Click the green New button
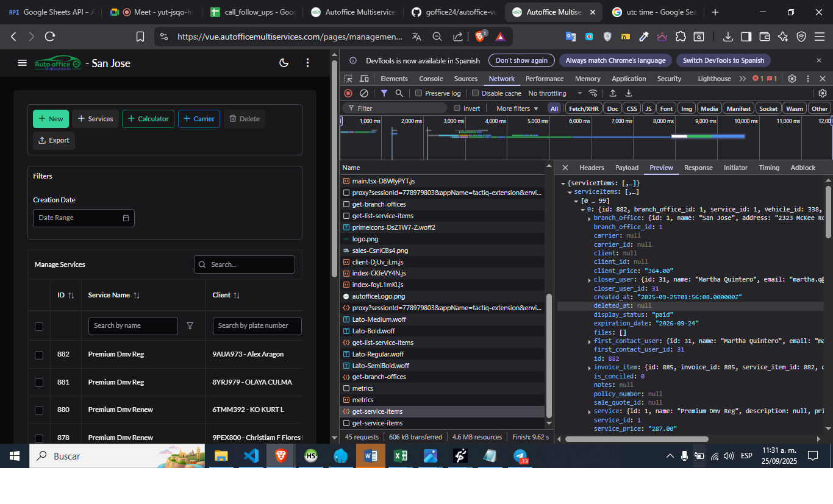This screenshot has width=833, height=504. (51, 119)
